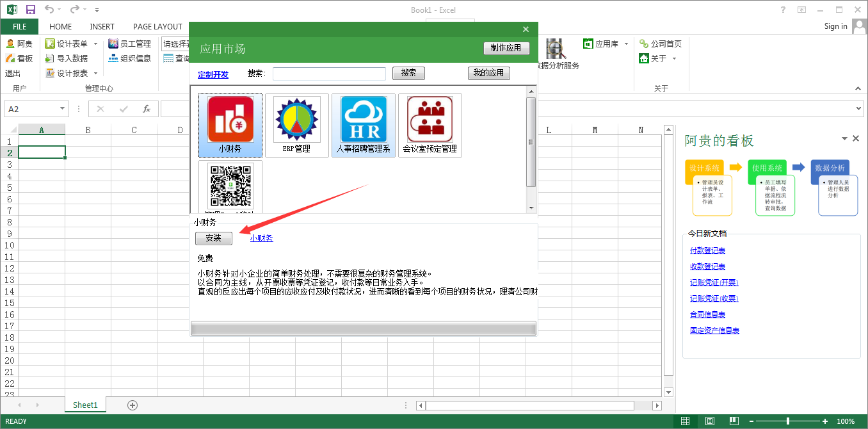Switch to the HOME tab
The width and height of the screenshot is (868, 429).
pos(61,27)
